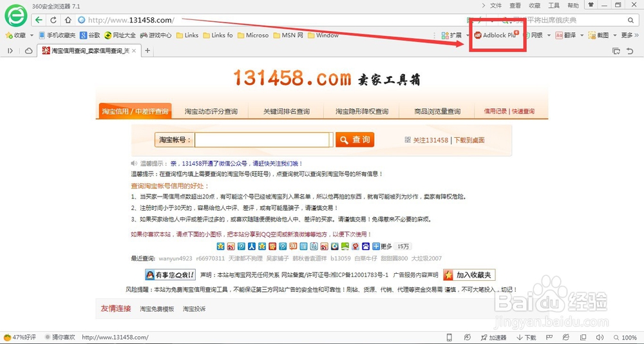
Task: Select 淘宝信用 / 中差评查询 tab
Action: 135,111
